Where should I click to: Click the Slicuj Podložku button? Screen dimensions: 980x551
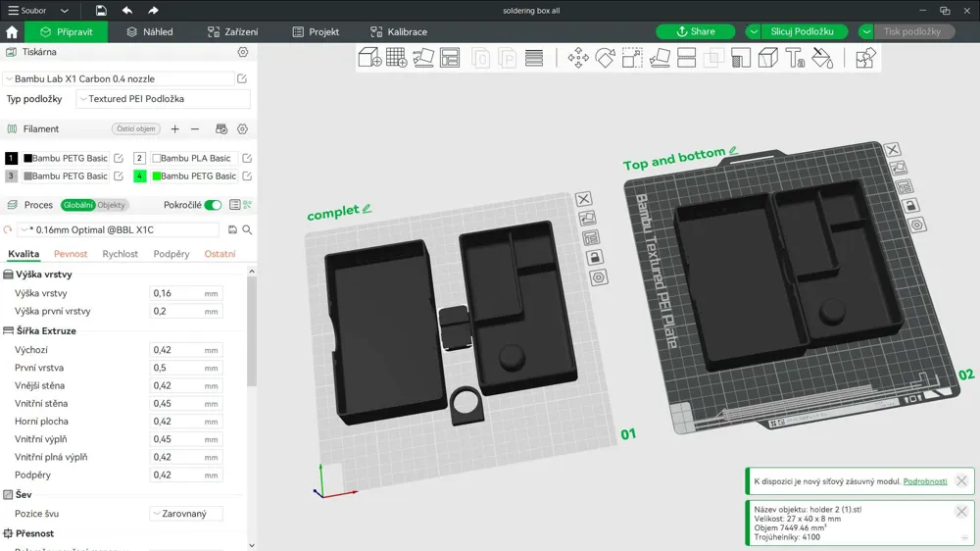coord(802,31)
